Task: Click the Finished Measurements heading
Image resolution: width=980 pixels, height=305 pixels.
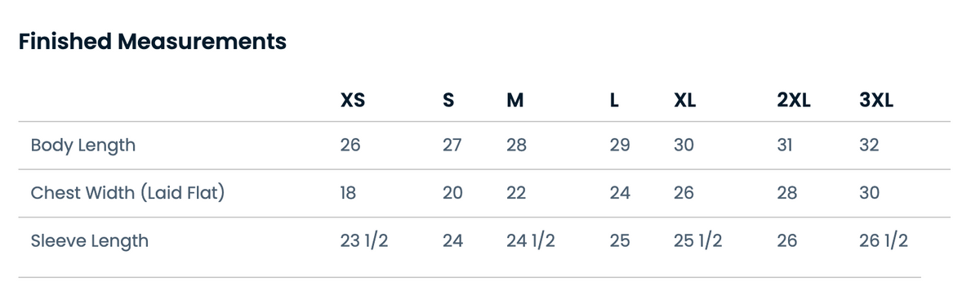Action: coord(153,42)
